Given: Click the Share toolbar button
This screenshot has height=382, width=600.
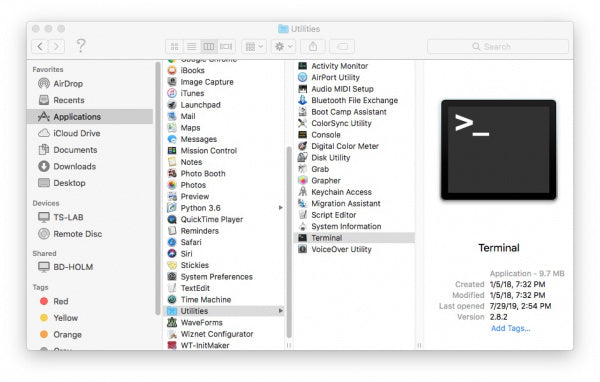Looking at the screenshot, I should point(313,47).
